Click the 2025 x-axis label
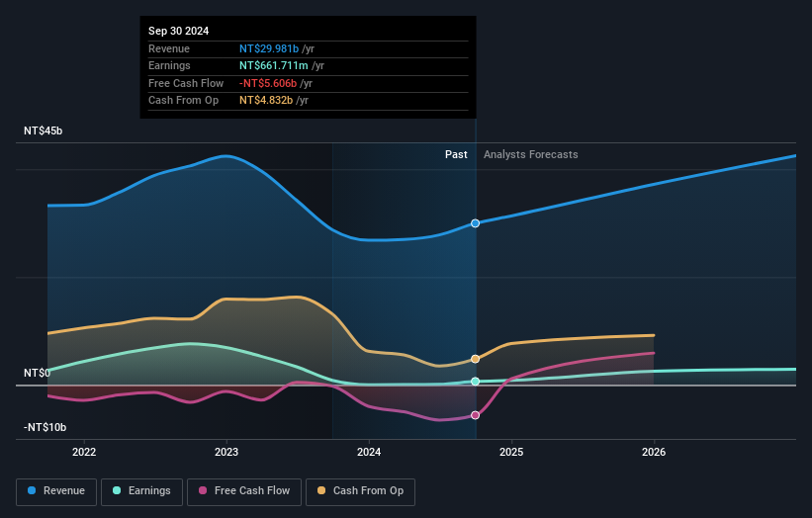This screenshot has width=812, height=518. point(511,452)
